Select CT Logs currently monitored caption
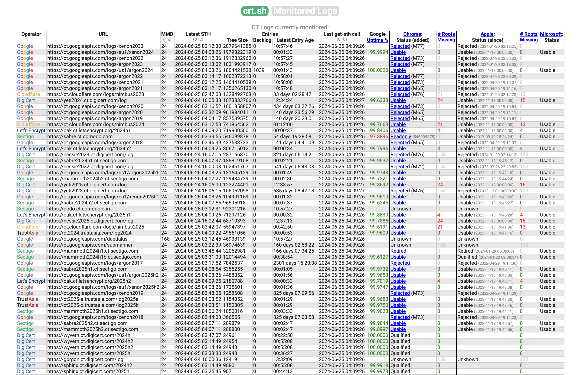 (290, 27)
